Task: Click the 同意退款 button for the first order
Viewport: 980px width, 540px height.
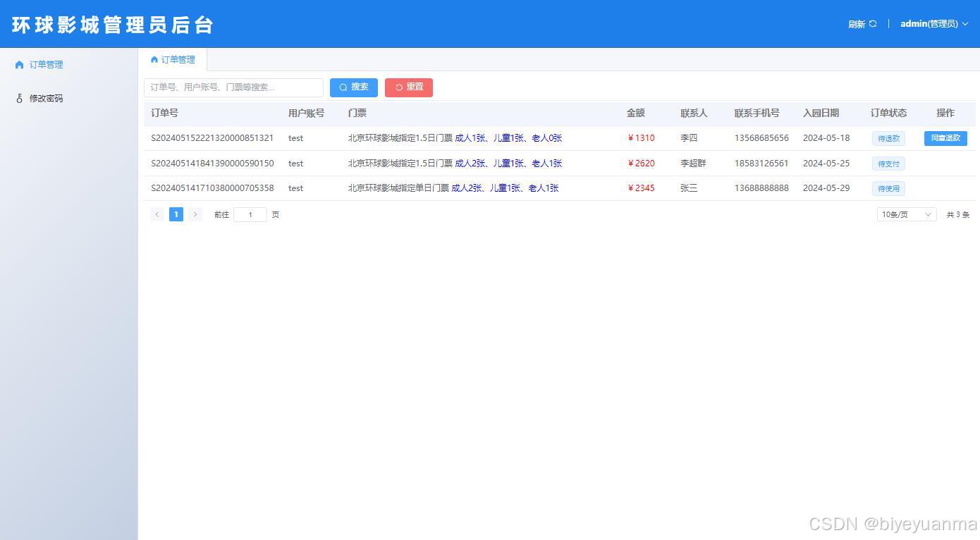Action: coord(945,138)
